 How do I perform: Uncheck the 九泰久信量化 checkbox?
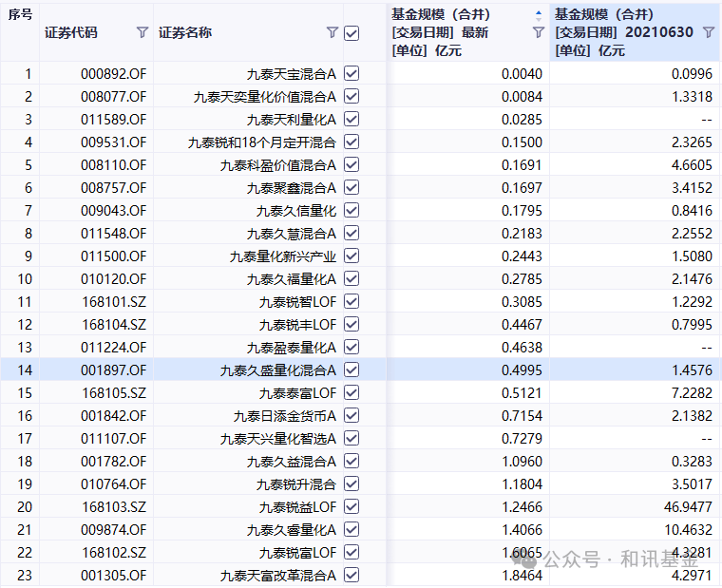click(351, 210)
